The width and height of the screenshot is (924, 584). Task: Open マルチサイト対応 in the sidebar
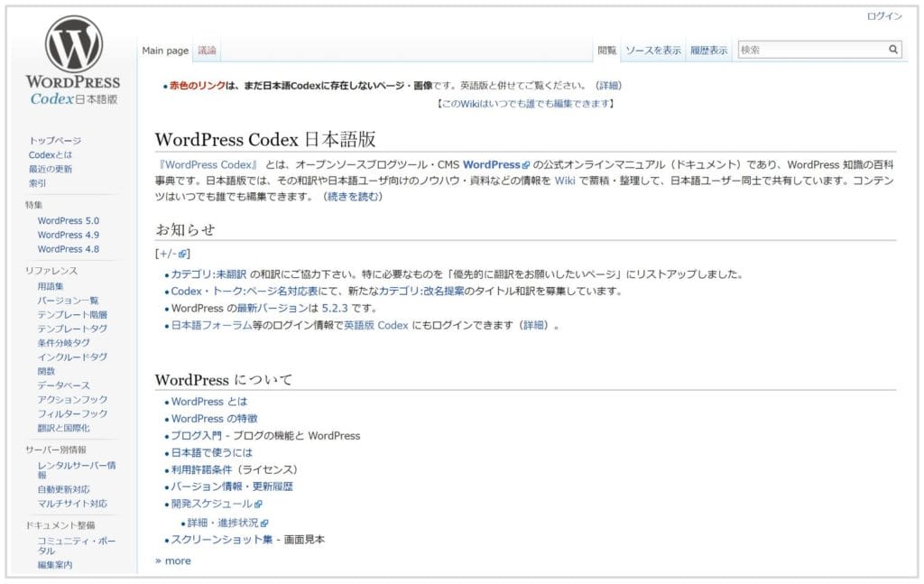point(72,504)
